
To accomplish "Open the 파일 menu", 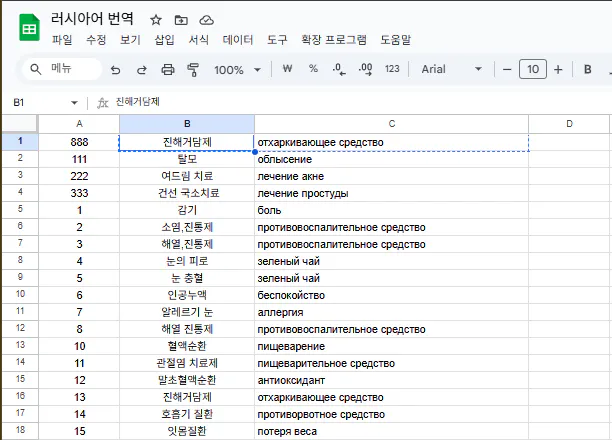I will 62,39.
